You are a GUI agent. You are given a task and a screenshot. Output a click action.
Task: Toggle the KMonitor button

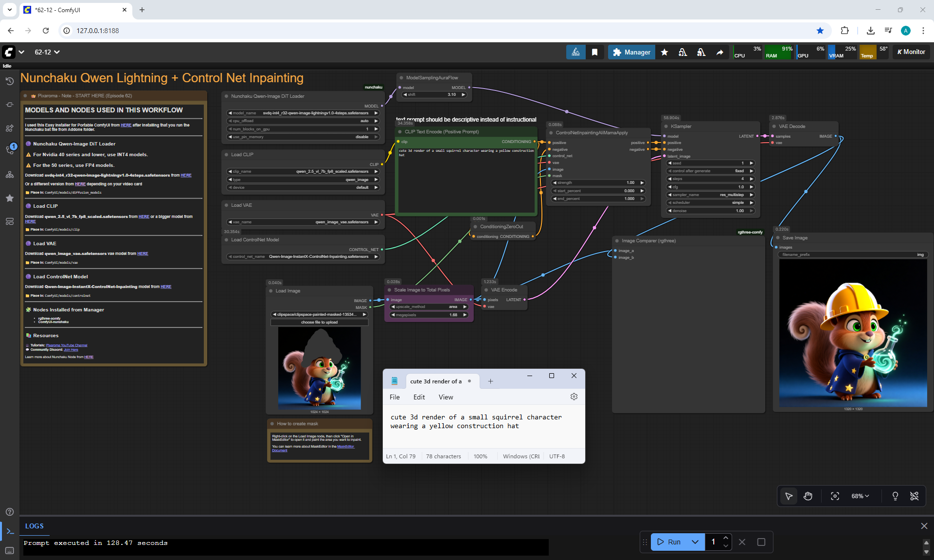(911, 52)
